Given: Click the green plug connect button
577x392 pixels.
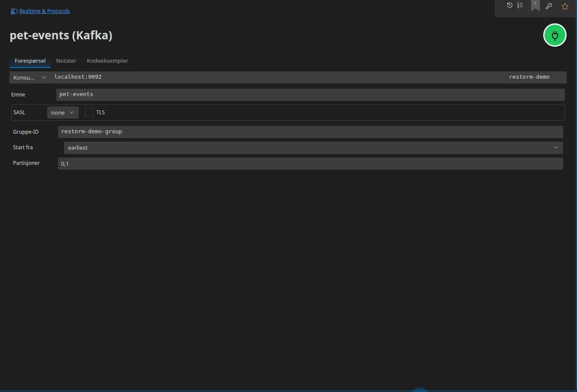Looking at the screenshot, I should click(x=555, y=35).
